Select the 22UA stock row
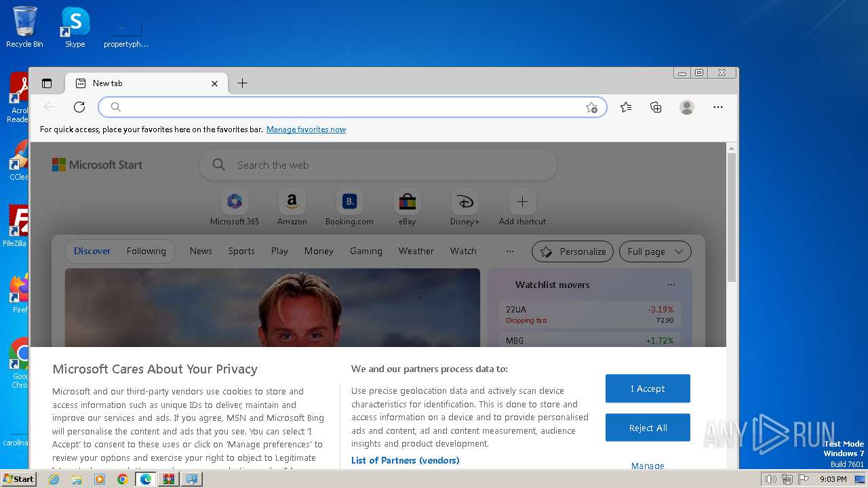 pos(589,314)
